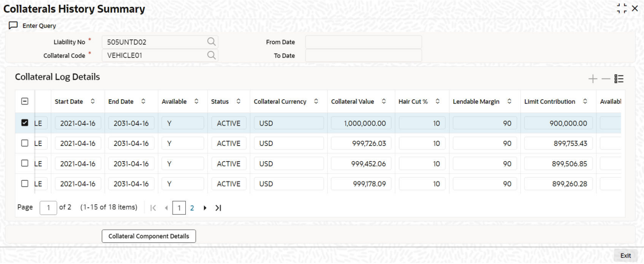This screenshot has width=644, height=264.
Task: Click Collateral Value 999,178.09 cell
Action: (x=361, y=183)
